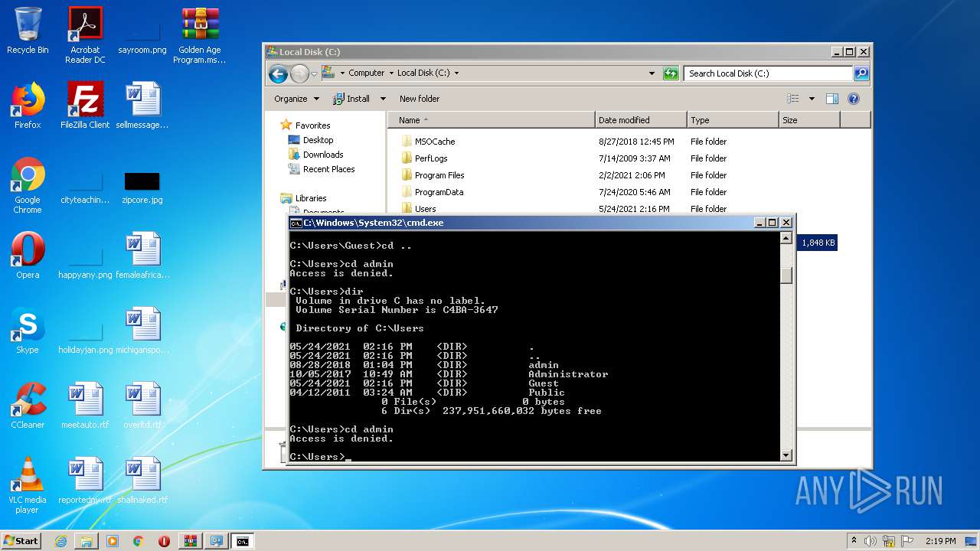Image resolution: width=980 pixels, height=551 pixels.
Task: Click the cmd window scroll up arrow
Action: pyautogui.click(x=786, y=239)
